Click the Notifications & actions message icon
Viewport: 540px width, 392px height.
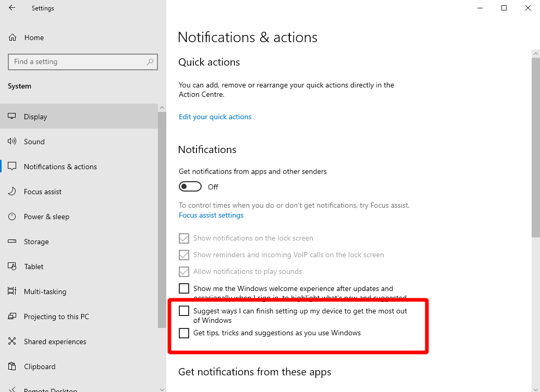pyautogui.click(x=12, y=167)
